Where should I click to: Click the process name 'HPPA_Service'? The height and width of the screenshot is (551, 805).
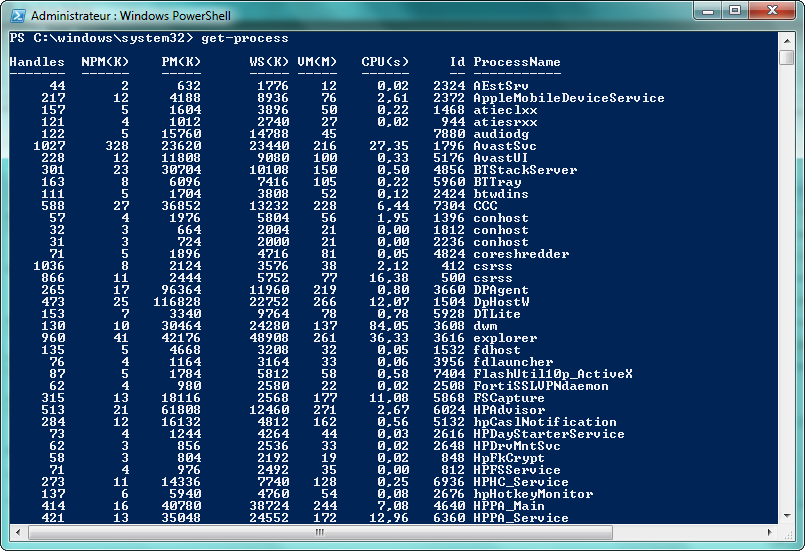521,518
